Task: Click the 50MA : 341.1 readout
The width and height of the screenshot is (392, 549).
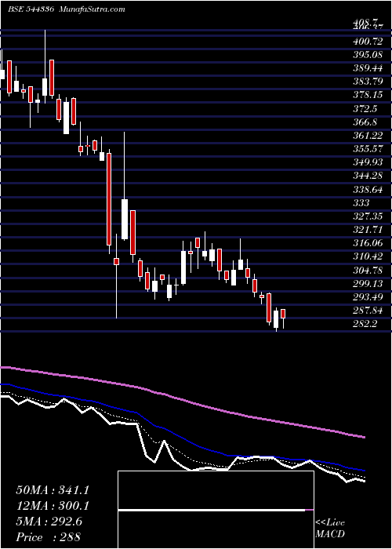Action: 53,490
